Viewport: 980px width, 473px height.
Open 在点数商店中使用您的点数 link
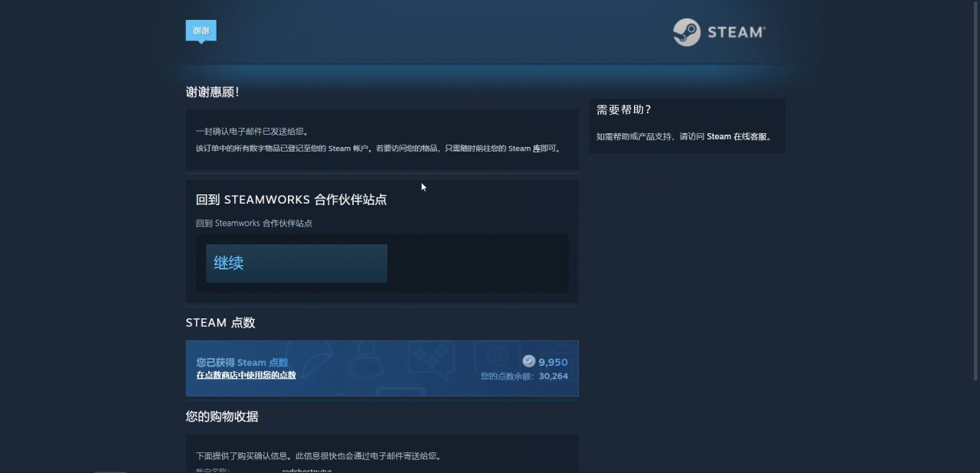pyautogui.click(x=246, y=375)
